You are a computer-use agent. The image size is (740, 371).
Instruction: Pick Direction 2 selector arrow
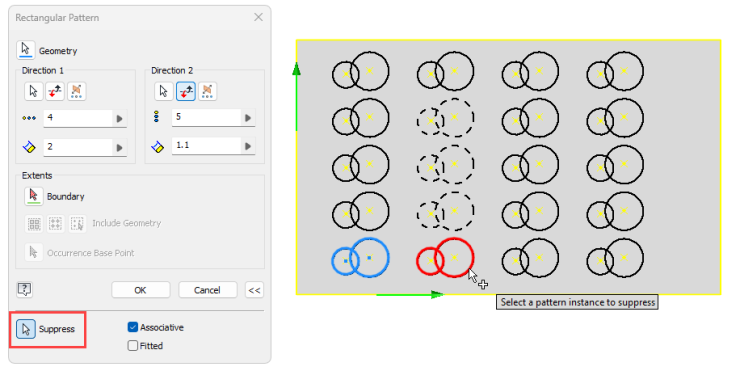(x=164, y=91)
